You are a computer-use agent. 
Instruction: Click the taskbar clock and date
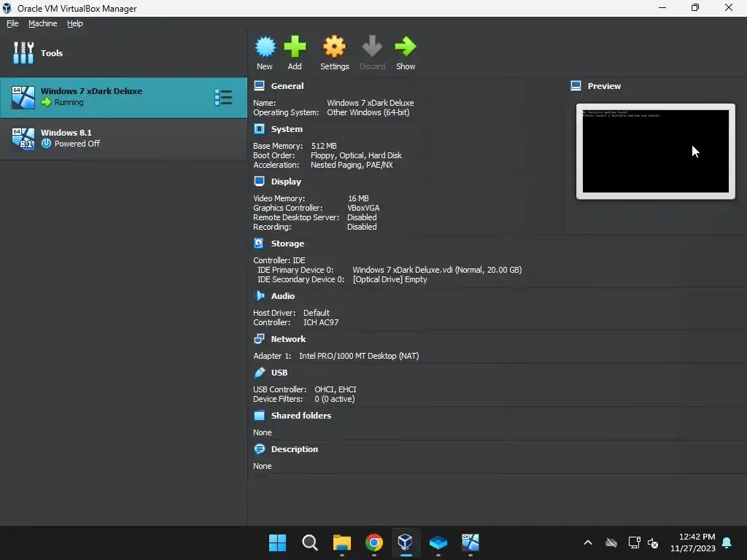(x=693, y=542)
